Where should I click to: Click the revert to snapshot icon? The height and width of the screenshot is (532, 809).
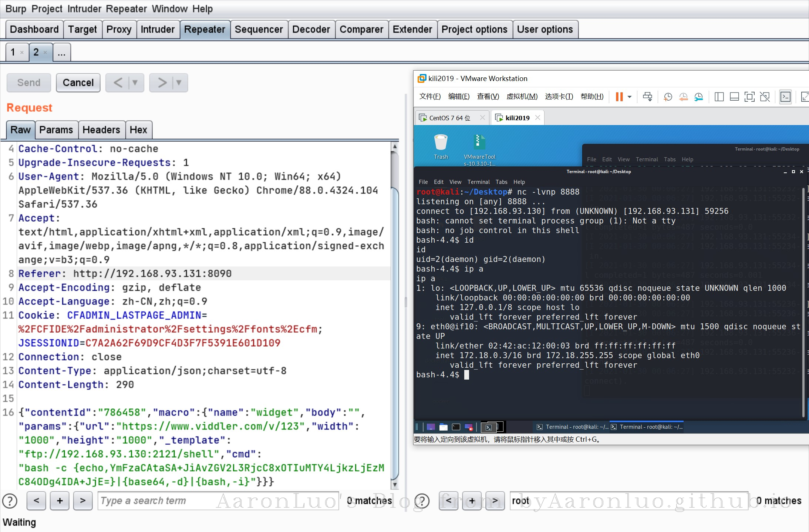point(683,97)
